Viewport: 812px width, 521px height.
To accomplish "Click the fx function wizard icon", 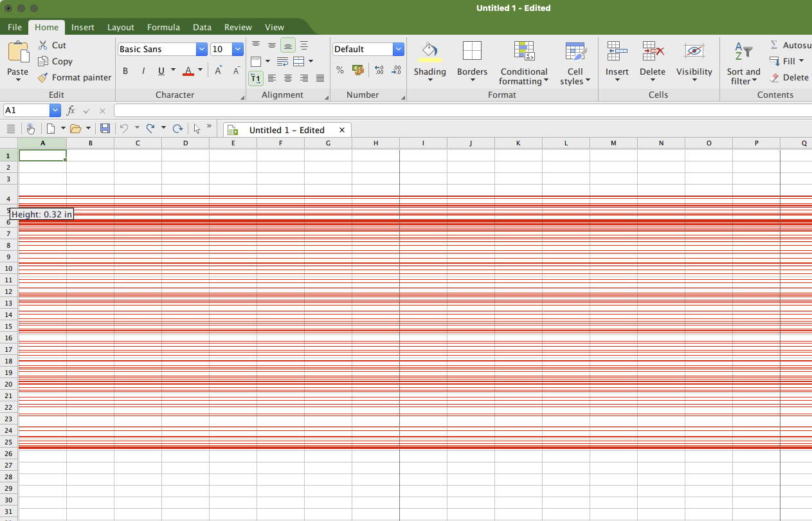I will (71, 111).
